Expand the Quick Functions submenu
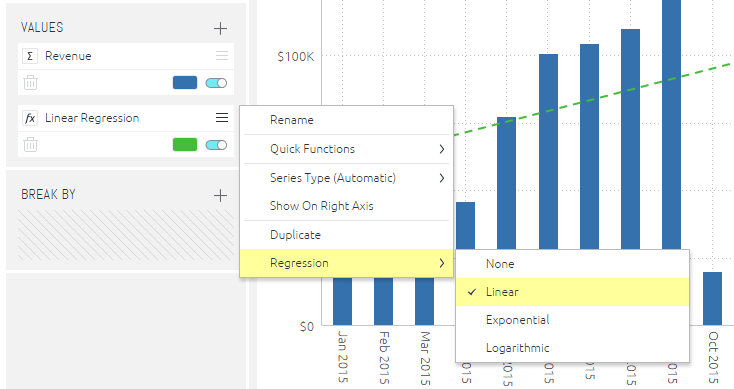734x389 pixels. (346, 149)
